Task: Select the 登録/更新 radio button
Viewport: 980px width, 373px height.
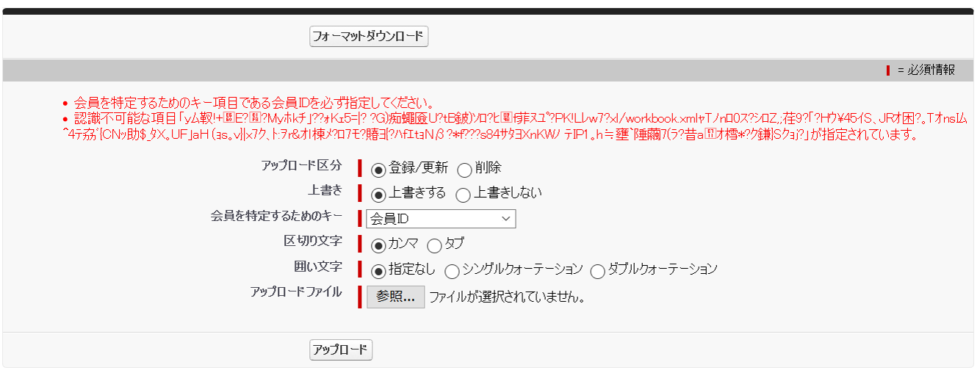Action: [x=378, y=170]
